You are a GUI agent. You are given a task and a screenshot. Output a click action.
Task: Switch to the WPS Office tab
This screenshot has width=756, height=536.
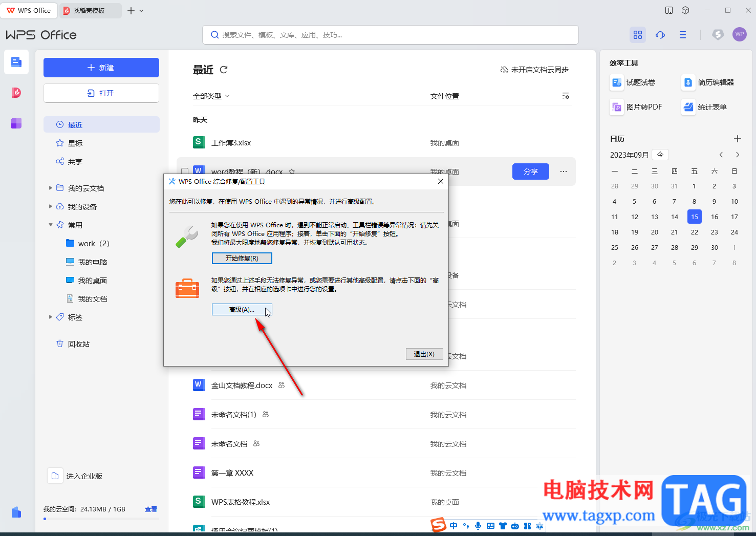tap(29, 10)
